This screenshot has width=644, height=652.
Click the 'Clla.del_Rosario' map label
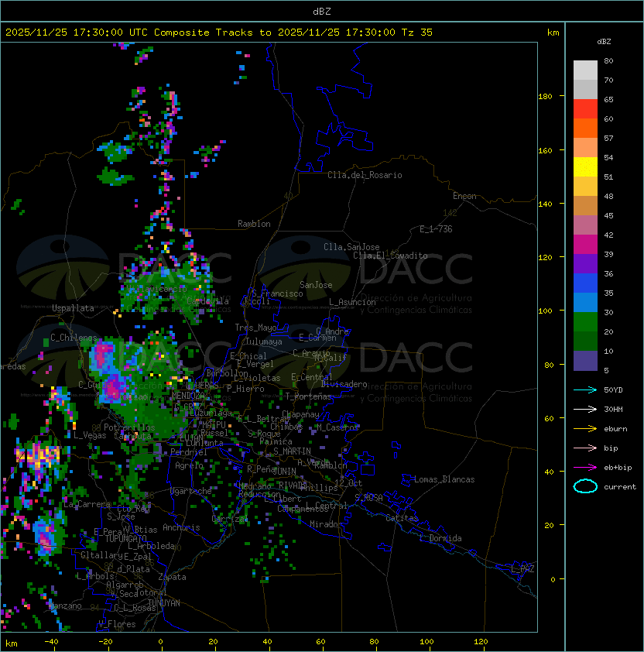(x=365, y=175)
